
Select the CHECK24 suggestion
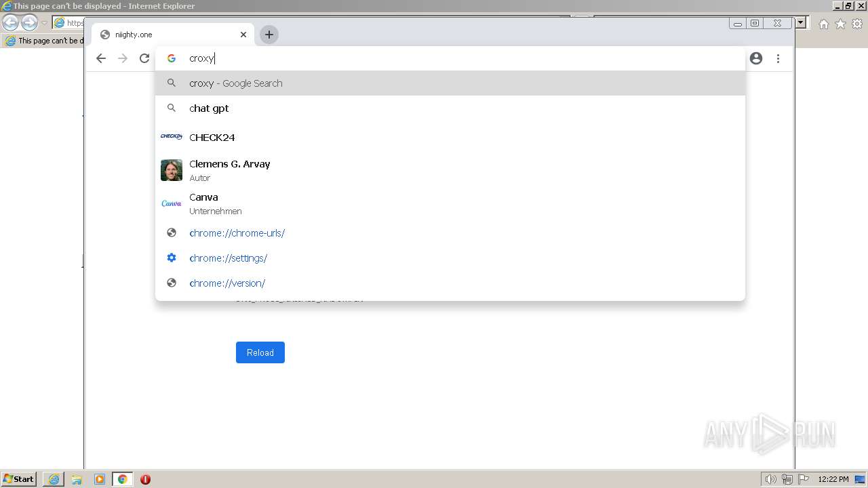coord(450,137)
